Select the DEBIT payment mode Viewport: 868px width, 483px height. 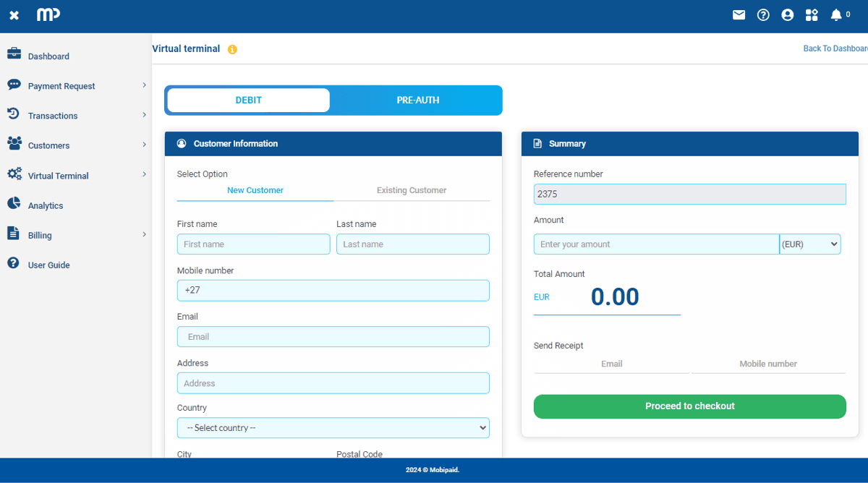tap(248, 101)
